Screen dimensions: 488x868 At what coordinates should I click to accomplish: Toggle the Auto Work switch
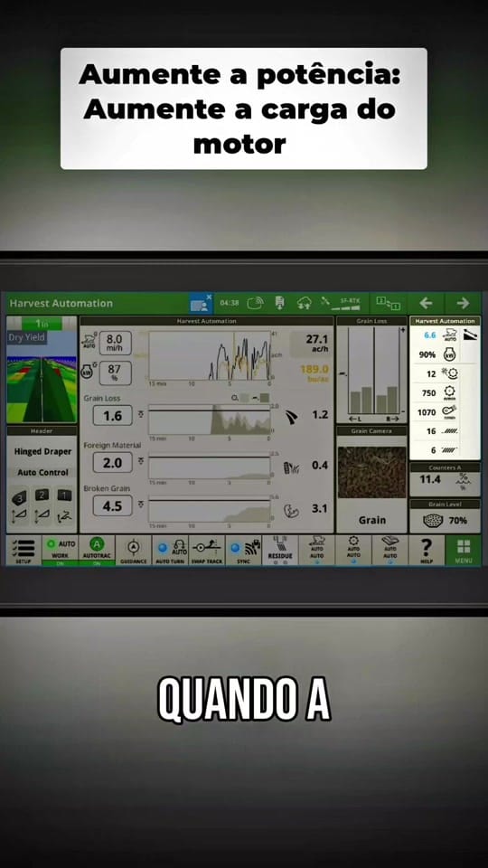click(61, 550)
